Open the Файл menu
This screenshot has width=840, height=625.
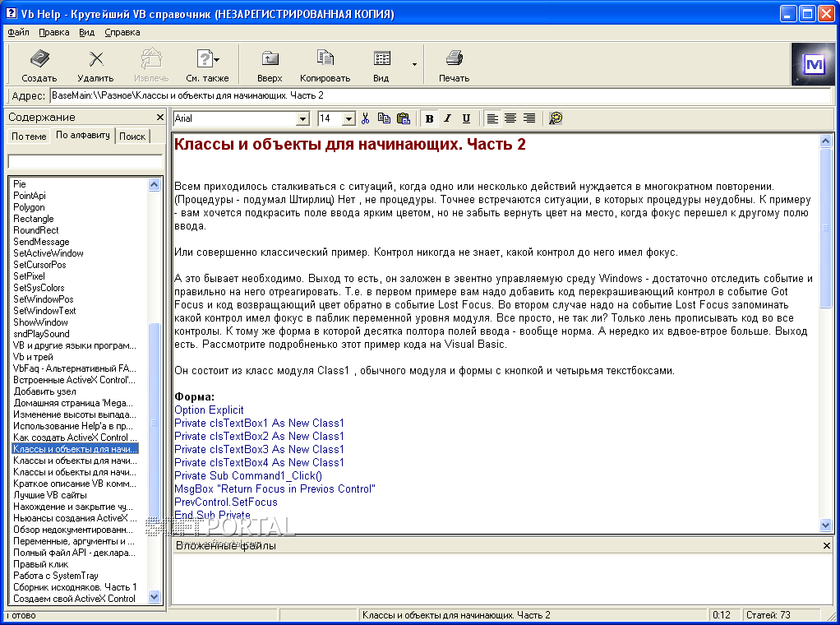pyautogui.click(x=19, y=32)
